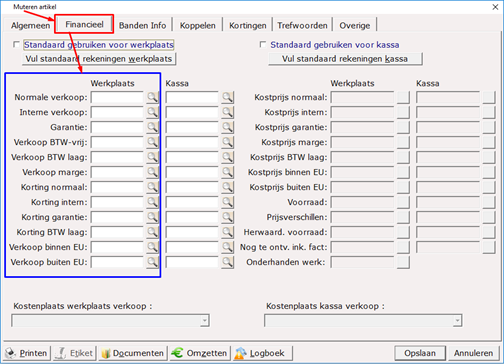504x364 pixels.
Task: Search account for Werkplaats Verkoop BTW-vrij
Action: (x=152, y=142)
